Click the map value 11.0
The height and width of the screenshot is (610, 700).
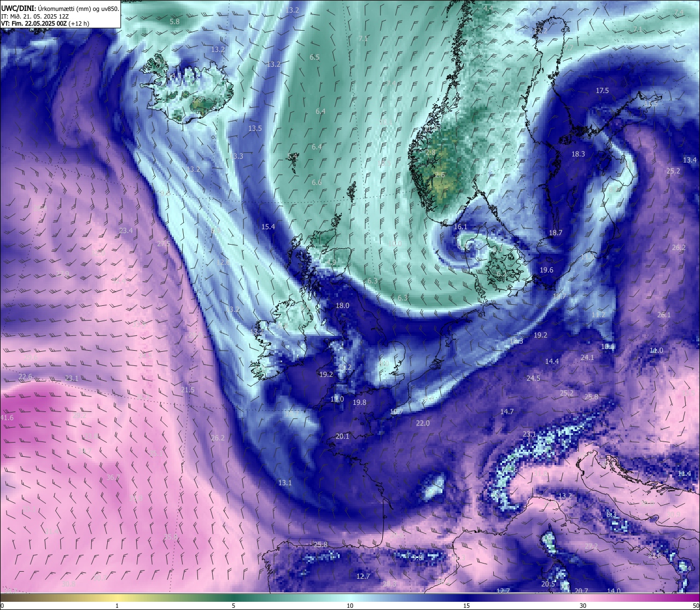click(656, 350)
